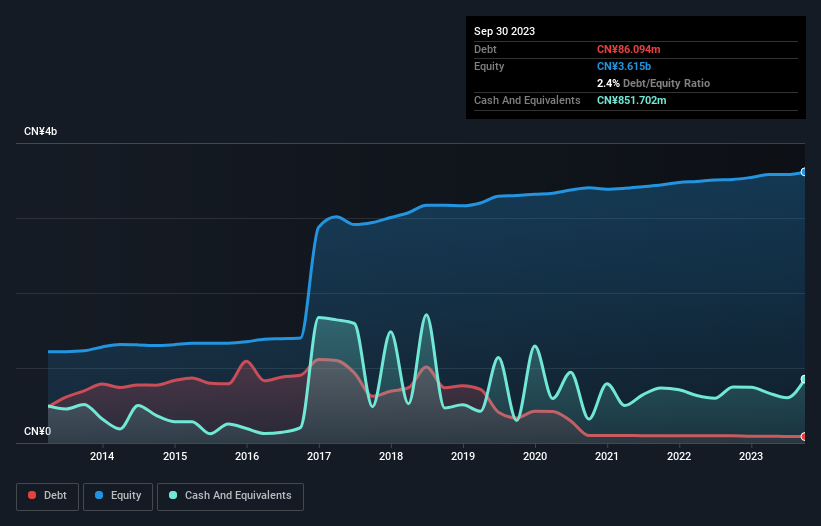Image resolution: width=821 pixels, height=526 pixels.
Task: Click the Debt label in tooltip
Action: (485, 49)
